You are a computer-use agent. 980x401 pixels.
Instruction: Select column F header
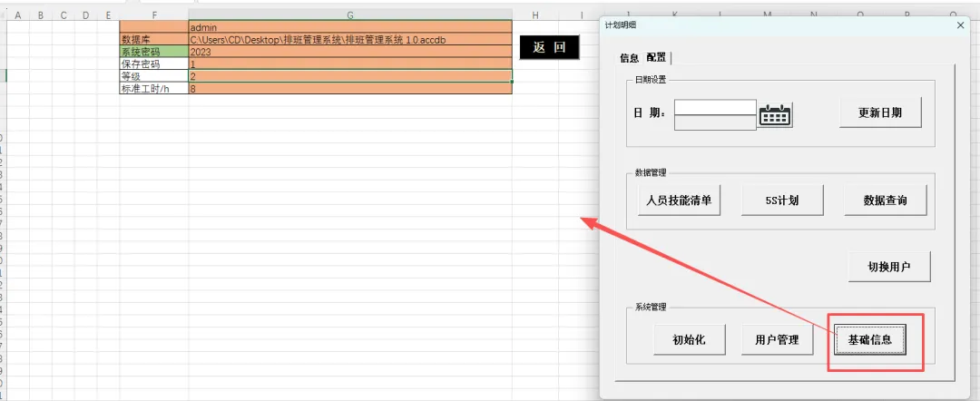[x=153, y=15]
